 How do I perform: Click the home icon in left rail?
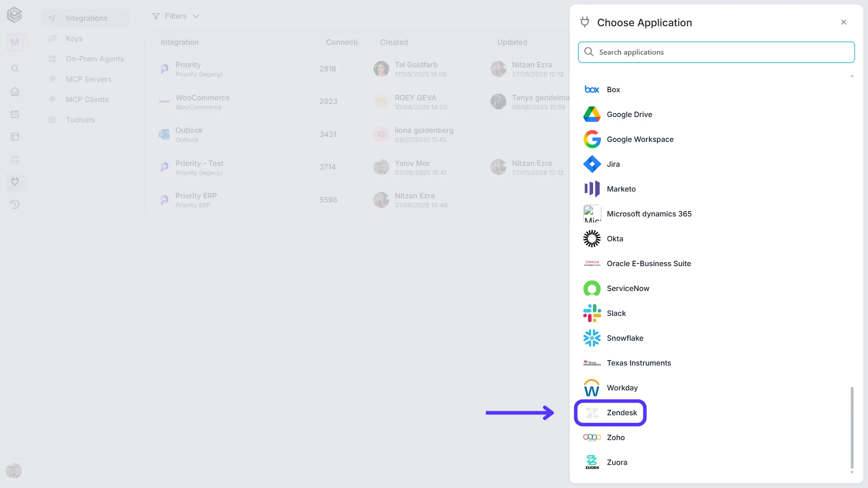[x=15, y=92]
